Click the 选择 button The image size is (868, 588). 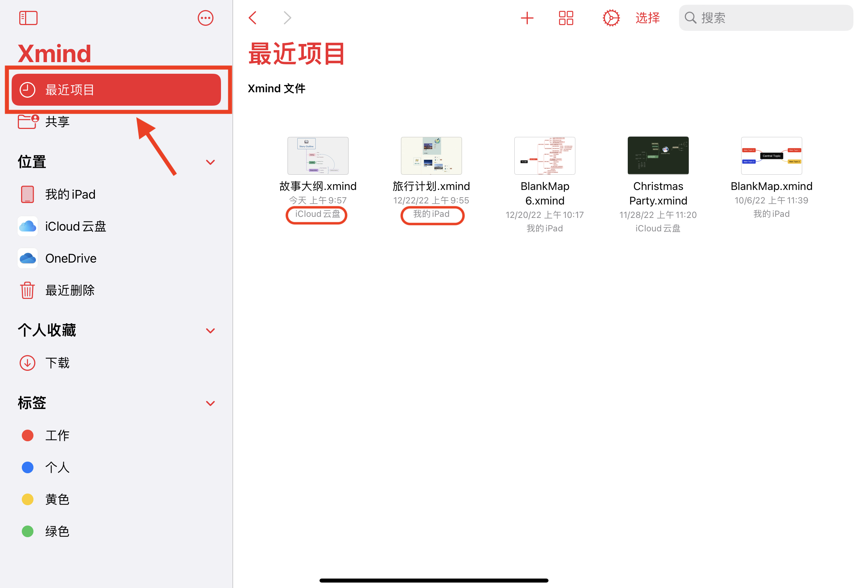(x=648, y=18)
